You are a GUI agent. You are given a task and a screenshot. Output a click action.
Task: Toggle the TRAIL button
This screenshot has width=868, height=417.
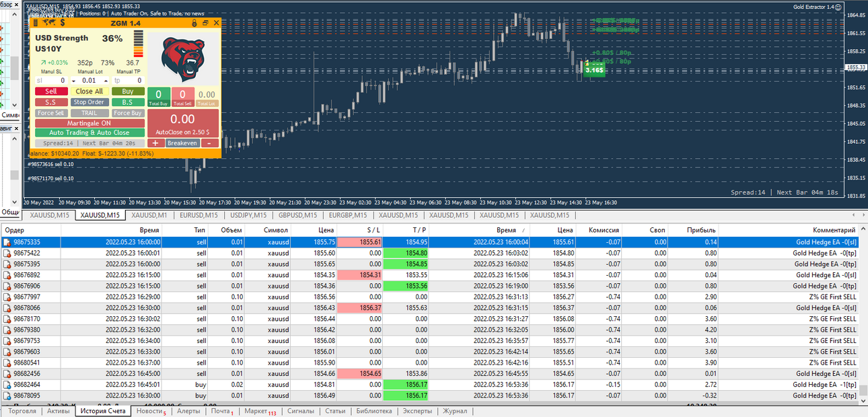click(x=89, y=113)
